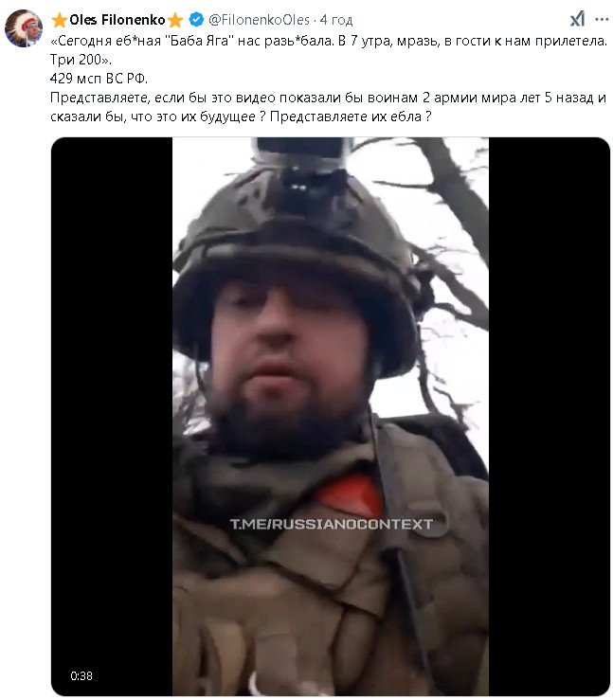Click the first line mentioning "Баба Яга"
The image size is (613, 700).
pyautogui.click(x=329, y=41)
